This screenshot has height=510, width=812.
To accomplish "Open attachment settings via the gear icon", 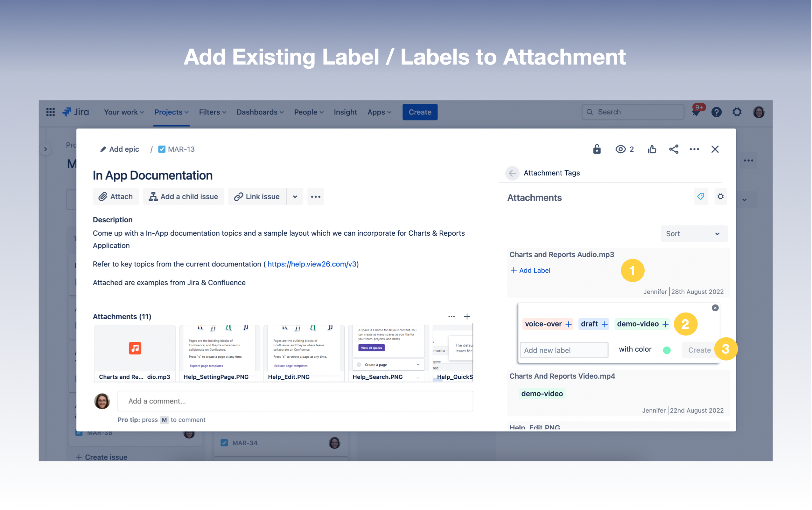I will pyautogui.click(x=721, y=196).
